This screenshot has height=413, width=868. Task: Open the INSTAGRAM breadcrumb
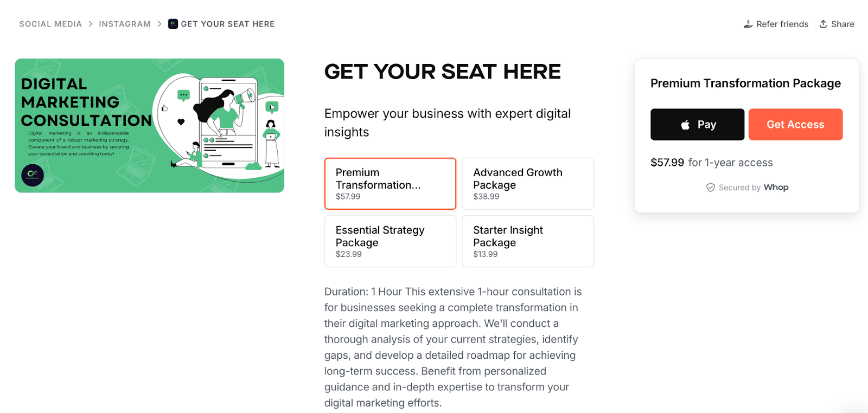click(x=124, y=24)
